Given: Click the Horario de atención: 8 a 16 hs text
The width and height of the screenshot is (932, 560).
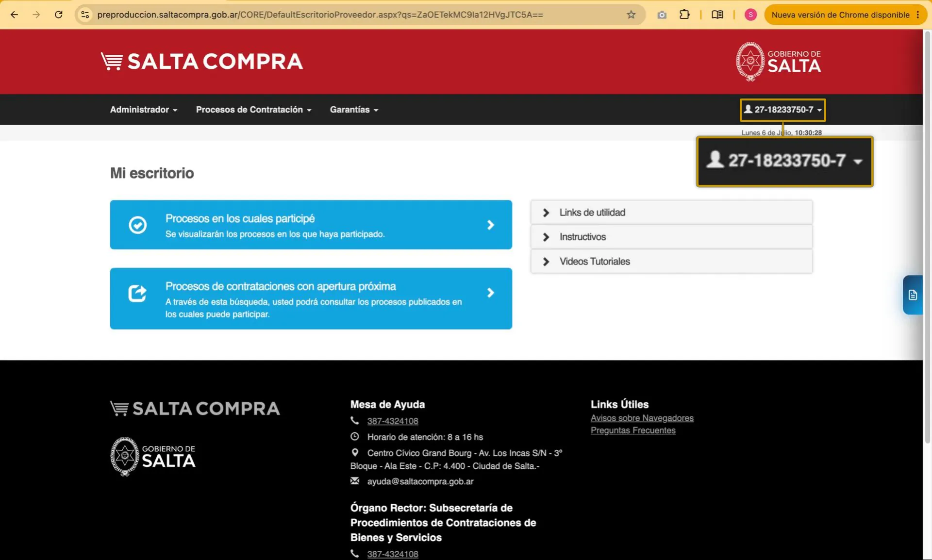Looking at the screenshot, I should (425, 437).
